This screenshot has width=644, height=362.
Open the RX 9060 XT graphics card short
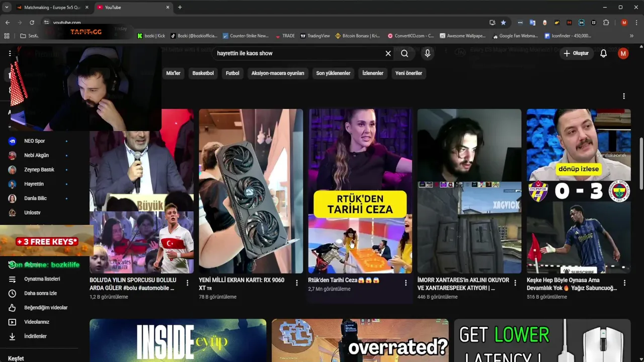pyautogui.click(x=251, y=191)
